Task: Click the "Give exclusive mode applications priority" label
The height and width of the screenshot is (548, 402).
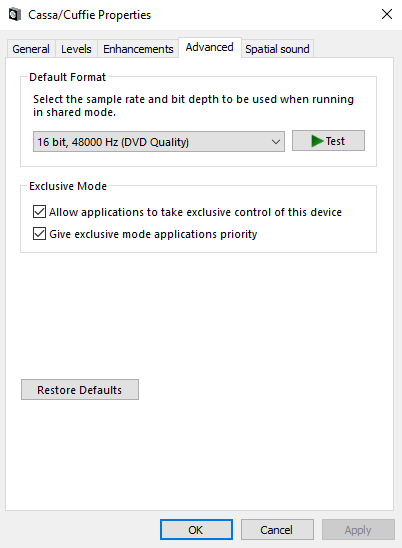Action: coord(153,234)
